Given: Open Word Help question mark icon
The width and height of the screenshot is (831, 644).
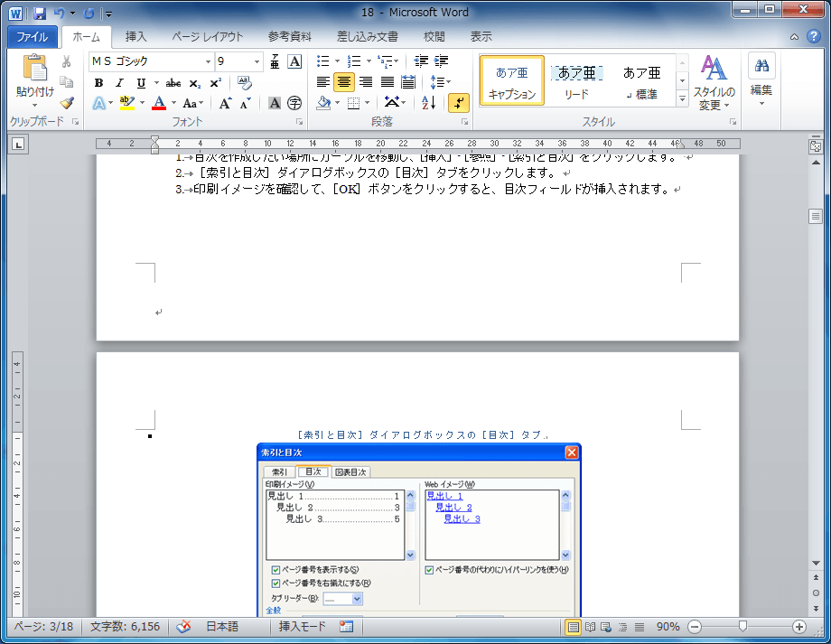Looking at the screenshot, I should point(814,36).
